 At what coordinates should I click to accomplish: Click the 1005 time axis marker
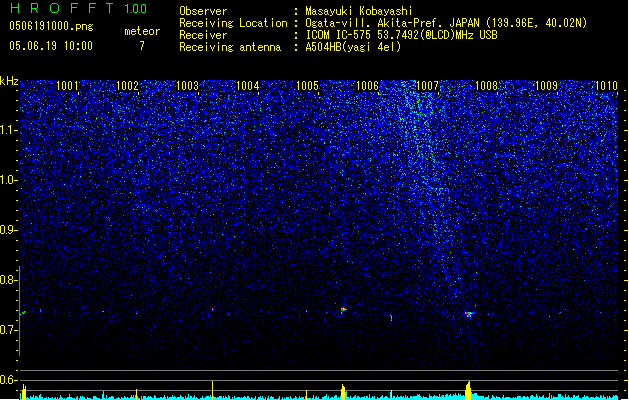tap(307, 85)
